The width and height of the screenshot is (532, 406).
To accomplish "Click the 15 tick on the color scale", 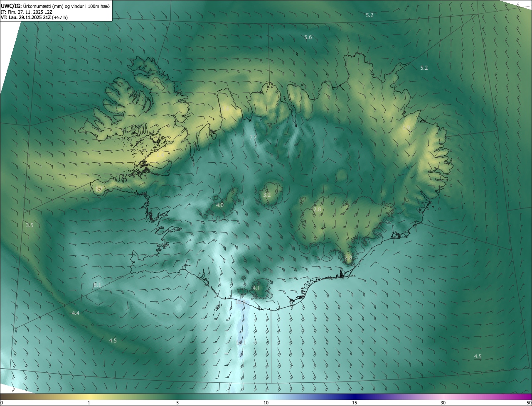I will [x=355, y=403].
